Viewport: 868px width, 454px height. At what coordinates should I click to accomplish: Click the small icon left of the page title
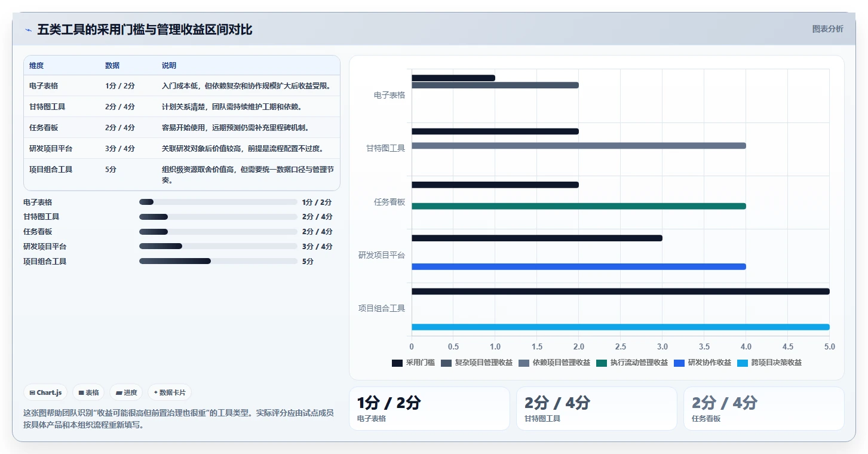28,30
